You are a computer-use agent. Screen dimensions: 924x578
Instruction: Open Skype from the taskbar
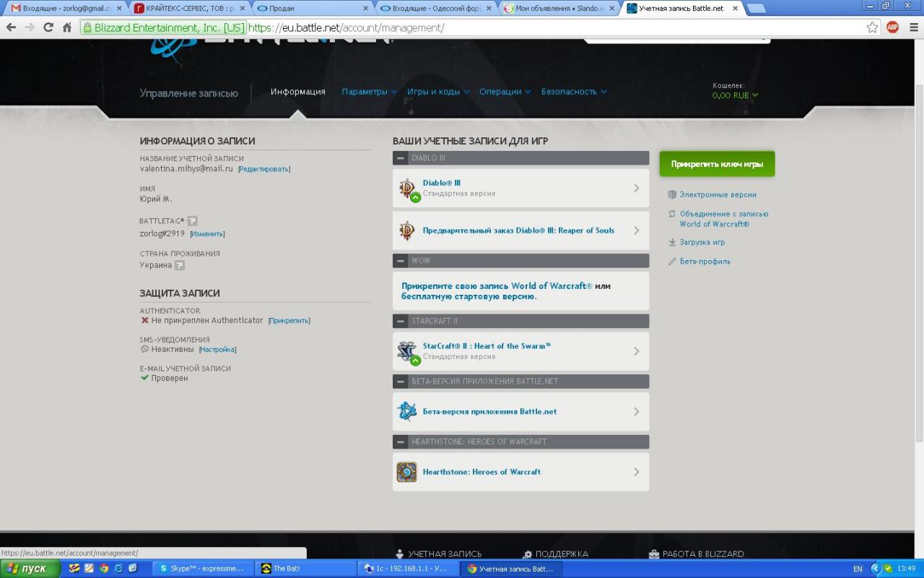pos(203,569)
